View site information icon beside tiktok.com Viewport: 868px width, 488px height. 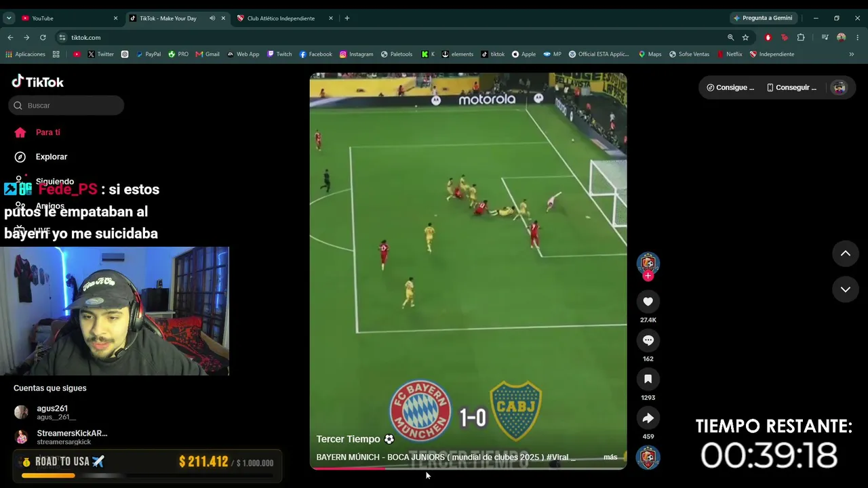pos(62,38)
